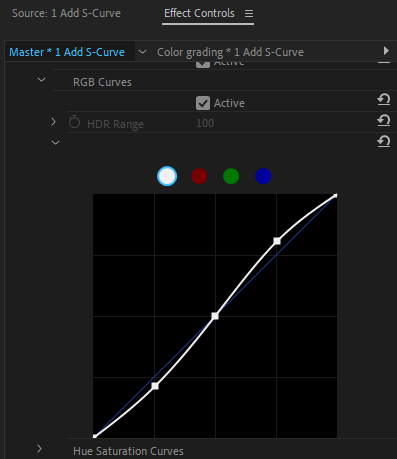Select the bottom-left curve endpoint
The image size is (397, 459).
click(95, 436)
